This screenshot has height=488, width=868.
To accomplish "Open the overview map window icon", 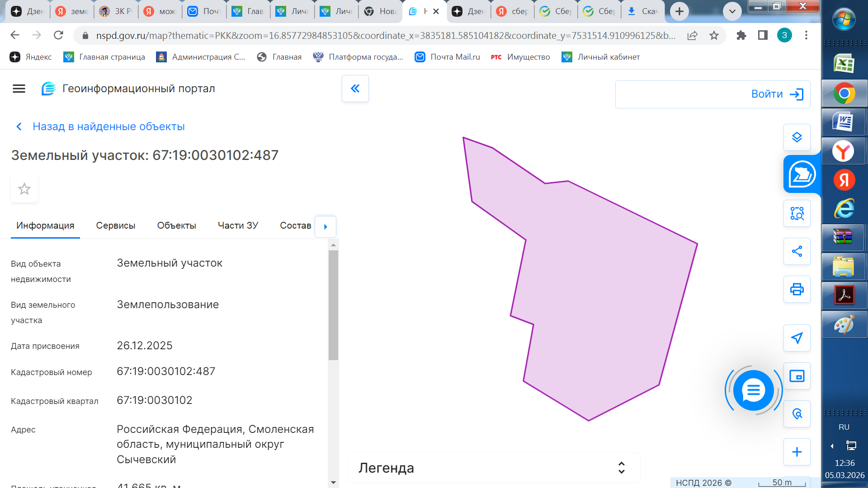I will click(797, 376).
